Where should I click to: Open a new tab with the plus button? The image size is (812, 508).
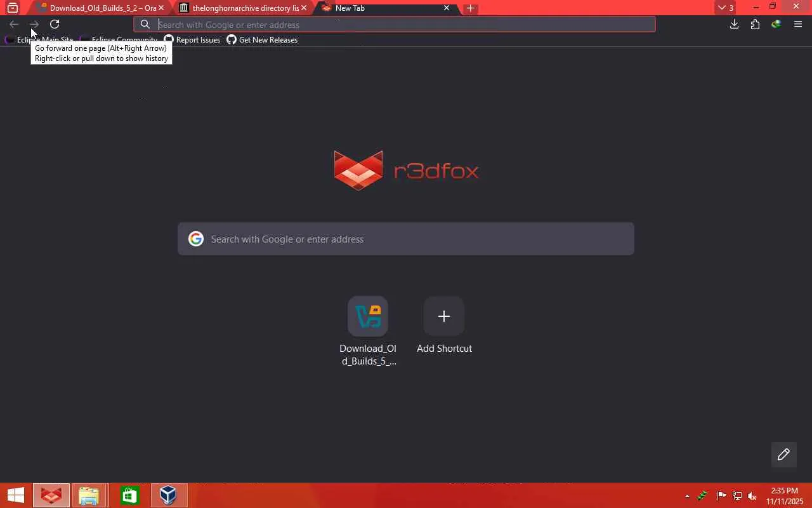pos(470,8)
